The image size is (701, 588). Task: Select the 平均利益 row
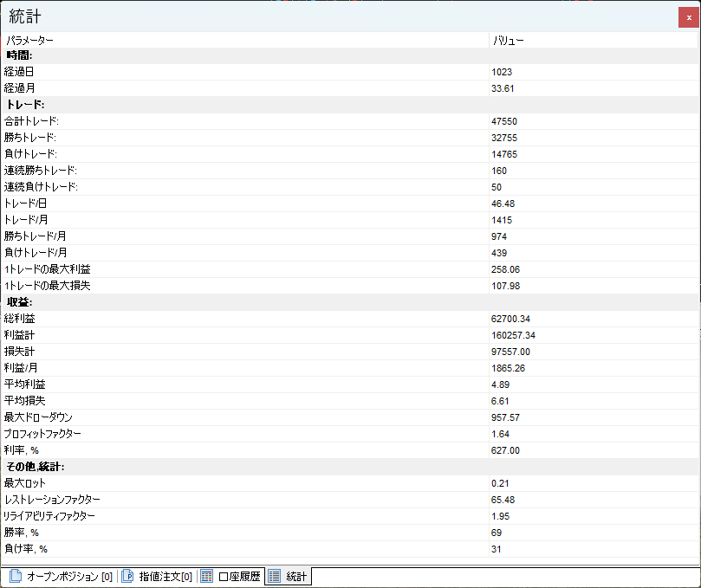tap(350, 384)
